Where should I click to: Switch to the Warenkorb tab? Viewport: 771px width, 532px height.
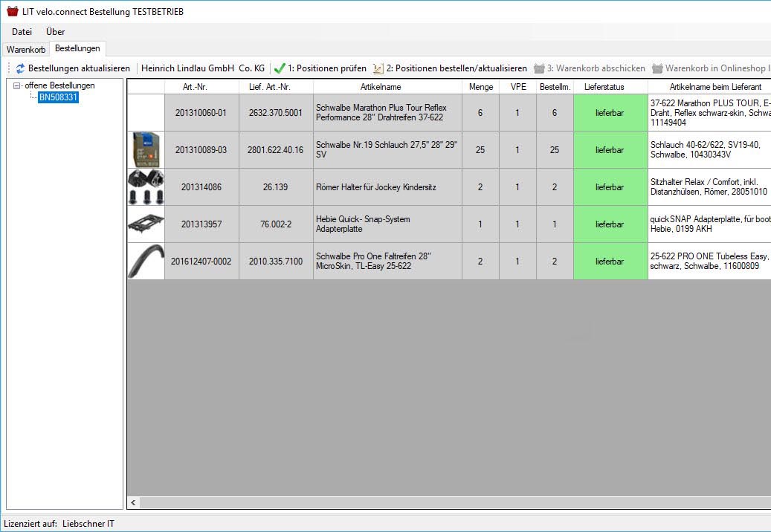pos(26,50)
